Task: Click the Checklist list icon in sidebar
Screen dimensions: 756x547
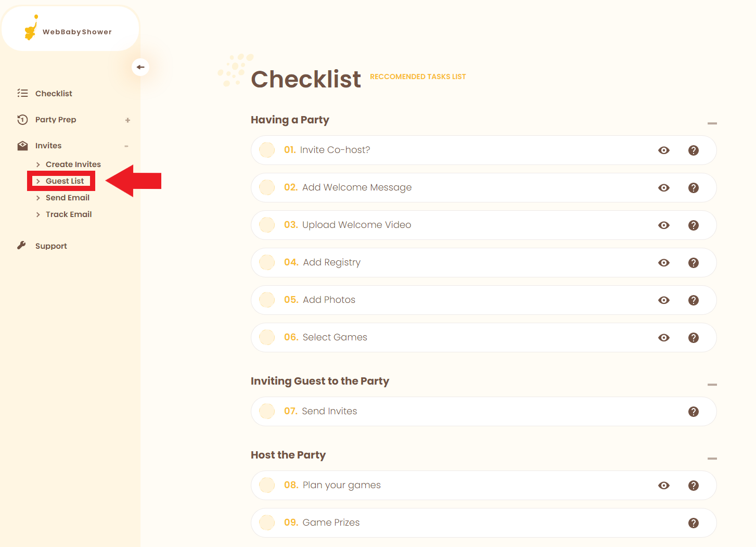Action: [x=22, y=93]
